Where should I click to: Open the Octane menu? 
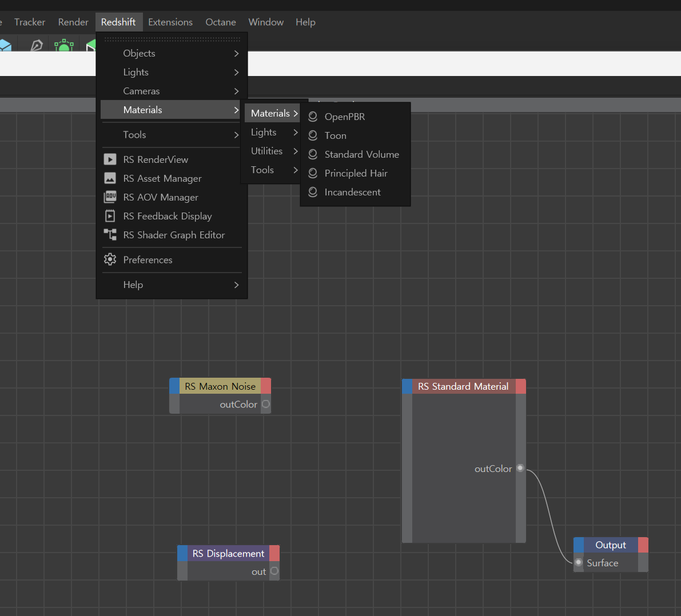221,22
